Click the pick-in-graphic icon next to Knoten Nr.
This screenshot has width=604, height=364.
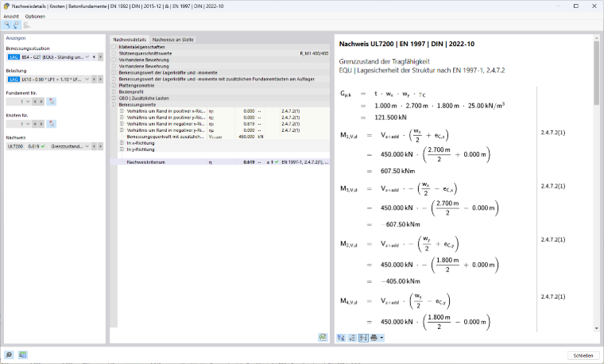click(51, 124)
